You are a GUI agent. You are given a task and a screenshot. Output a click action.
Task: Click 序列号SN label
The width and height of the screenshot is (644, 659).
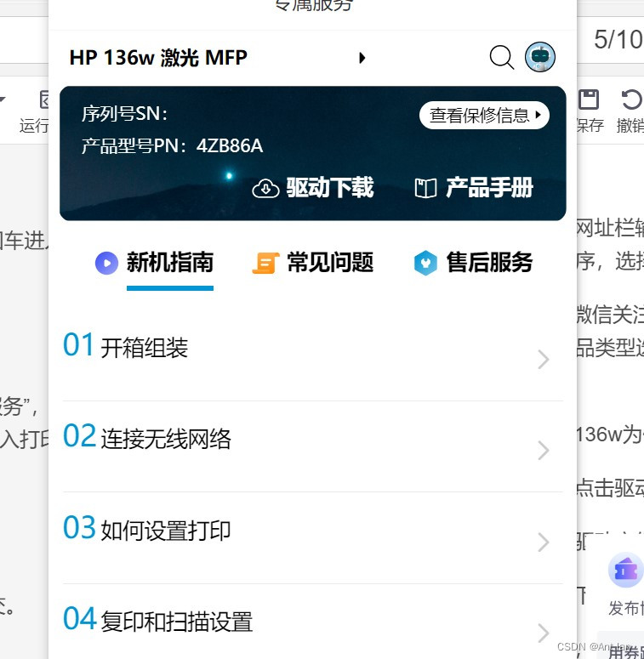pos(124,113)
